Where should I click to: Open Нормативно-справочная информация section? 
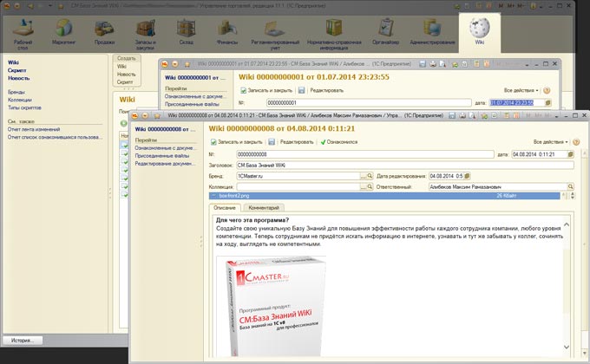click(x=334, y=34)
